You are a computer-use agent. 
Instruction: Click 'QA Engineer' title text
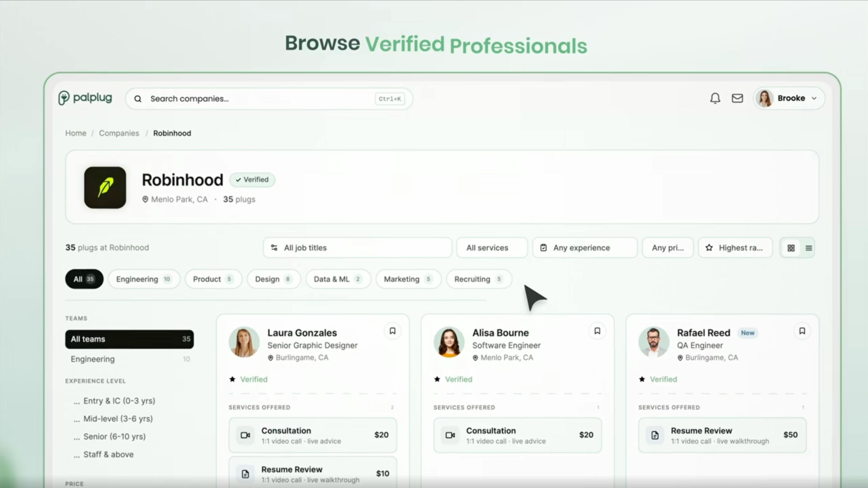(700, 345)
